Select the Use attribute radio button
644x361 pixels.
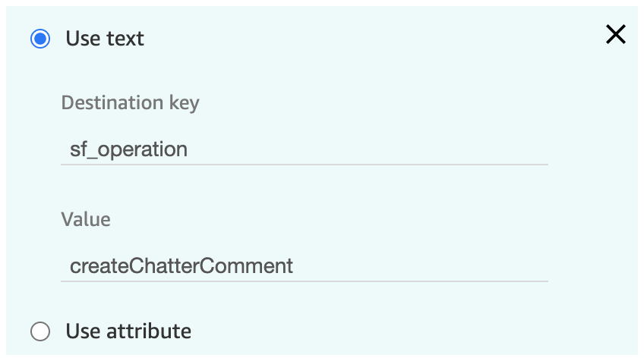coord(40,331)
